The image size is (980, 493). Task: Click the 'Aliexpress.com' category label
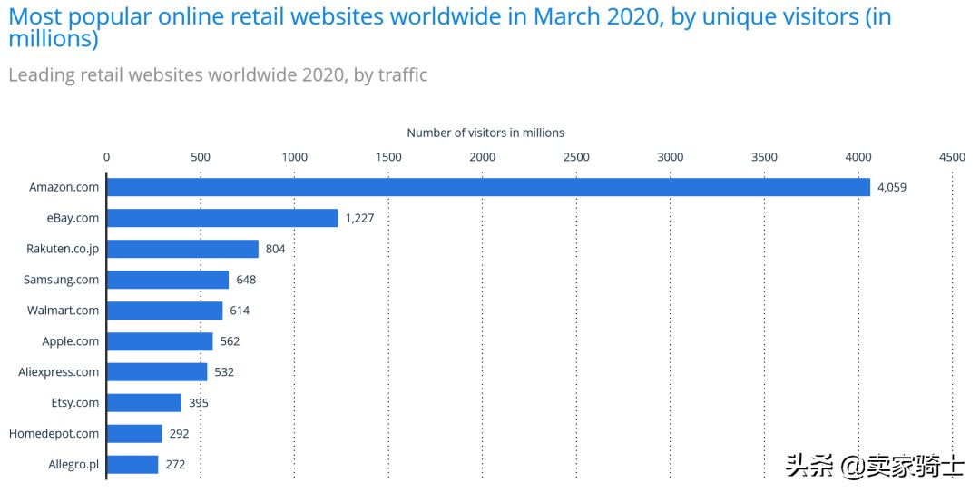tap(59, 372)
